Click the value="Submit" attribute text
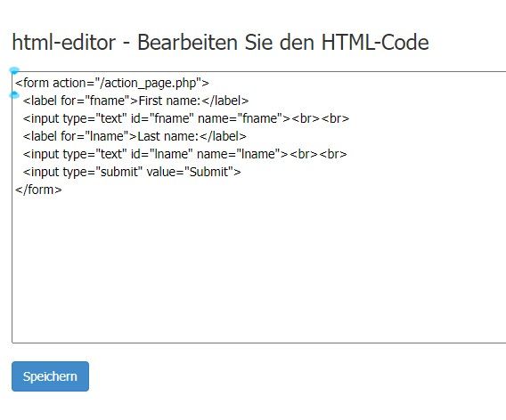Screen dimensions: 506x420 190,172
